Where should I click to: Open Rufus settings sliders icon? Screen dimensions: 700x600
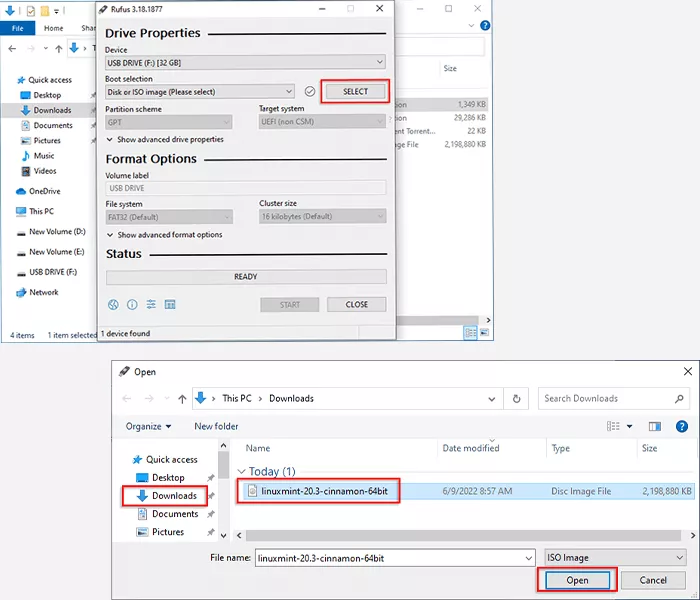[x=151, y=304]
